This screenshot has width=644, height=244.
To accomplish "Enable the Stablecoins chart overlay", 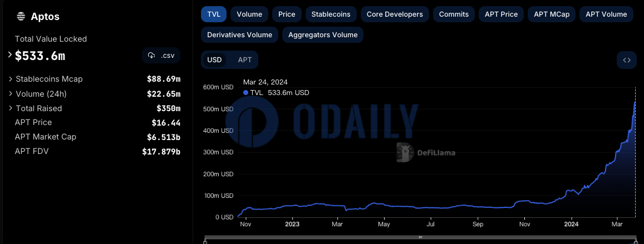I will tap(331, 14).
